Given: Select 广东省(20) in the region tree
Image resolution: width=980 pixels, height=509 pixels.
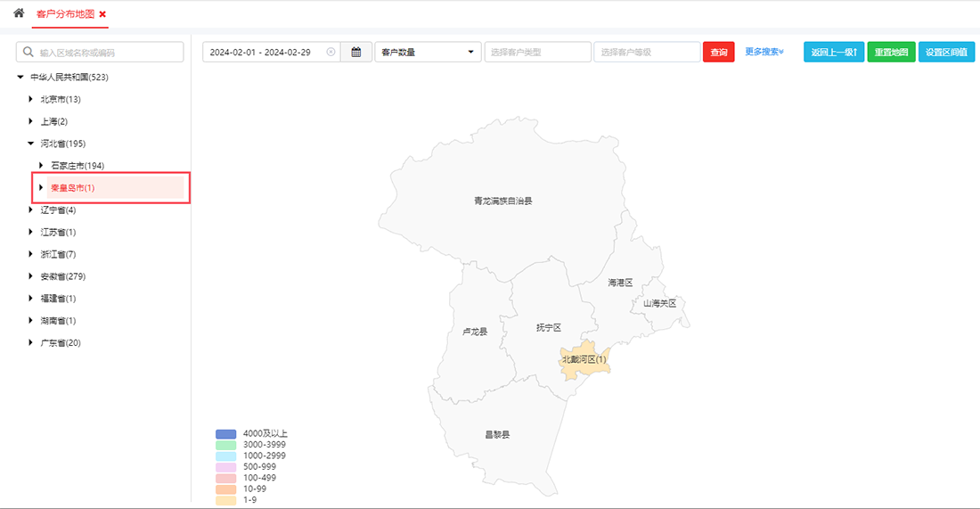Looking at the screenshot, I should (x=61, y=343).
